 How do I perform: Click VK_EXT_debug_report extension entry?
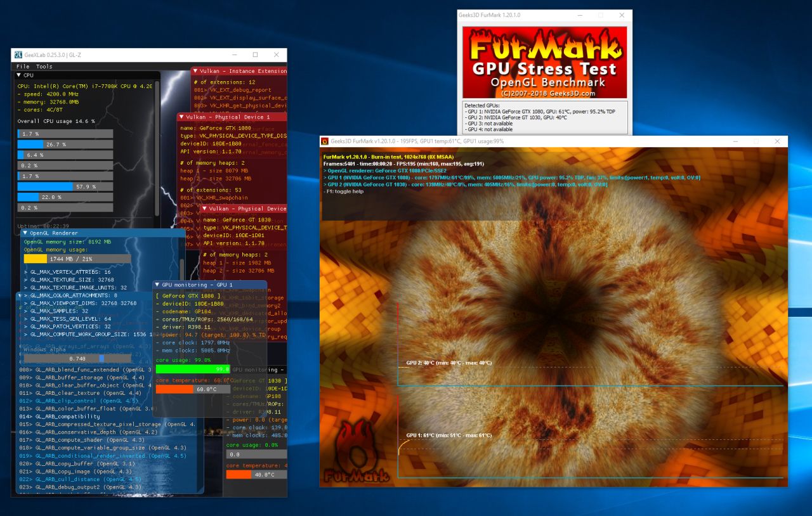click(233, 90)
